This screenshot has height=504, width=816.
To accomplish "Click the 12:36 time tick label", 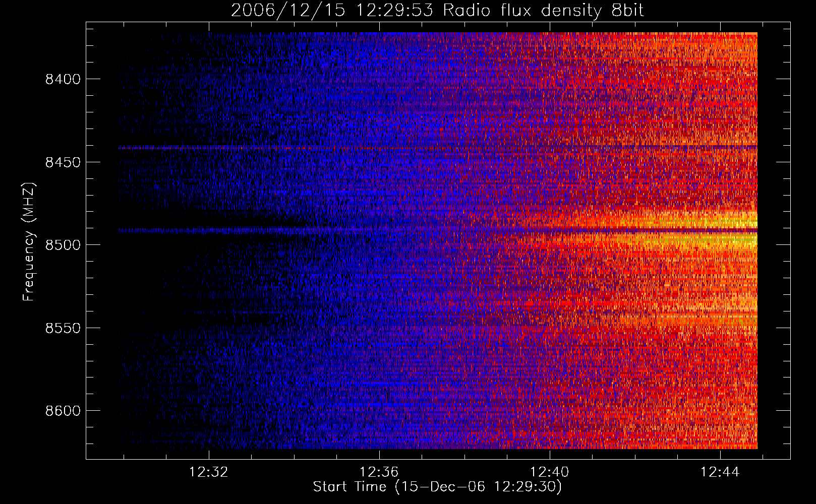I will click(x=379, y=472).
